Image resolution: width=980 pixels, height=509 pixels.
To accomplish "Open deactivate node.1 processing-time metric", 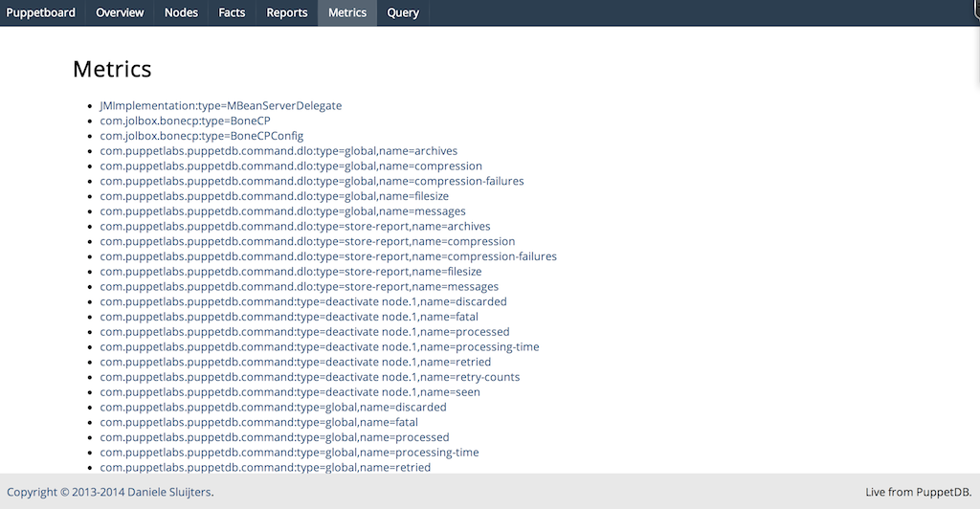I will pyautogui.click(x=320, y=346).
